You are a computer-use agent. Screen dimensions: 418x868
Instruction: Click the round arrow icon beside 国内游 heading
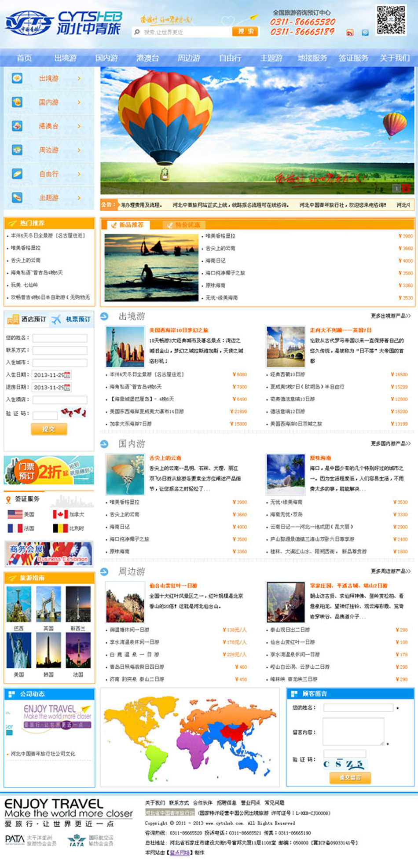(x=104, y=444)
